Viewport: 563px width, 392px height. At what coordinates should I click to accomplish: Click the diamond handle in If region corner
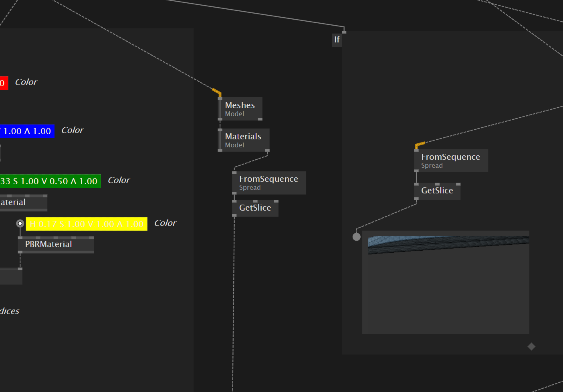531,346
